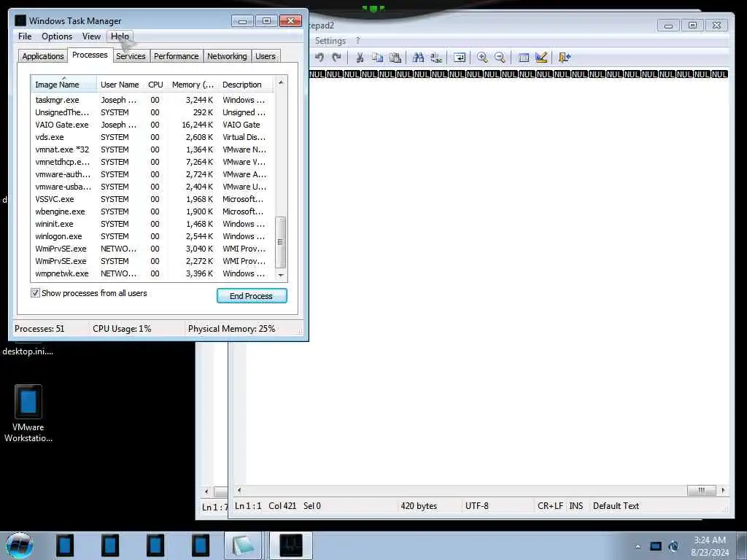Click the Notepad2 horizontal scrollbar thumb
This screenshot has height=560, width=747.
[701, 490]
